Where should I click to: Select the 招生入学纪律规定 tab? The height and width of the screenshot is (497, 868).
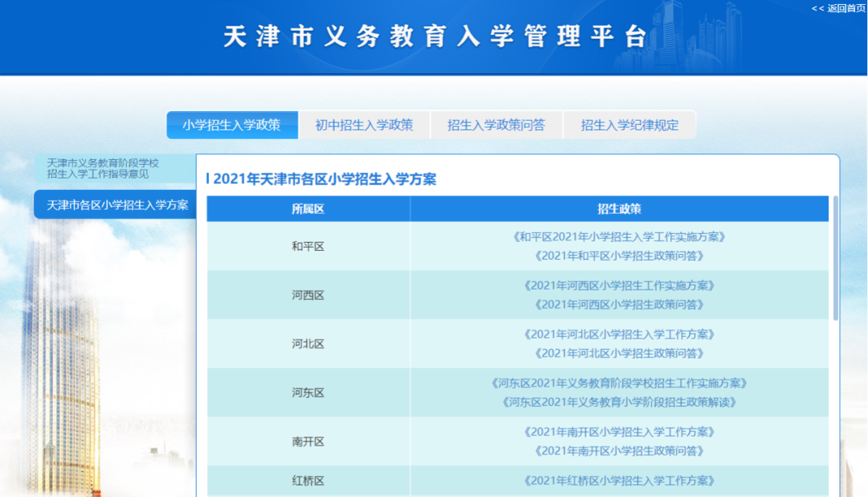click(629, 125)
